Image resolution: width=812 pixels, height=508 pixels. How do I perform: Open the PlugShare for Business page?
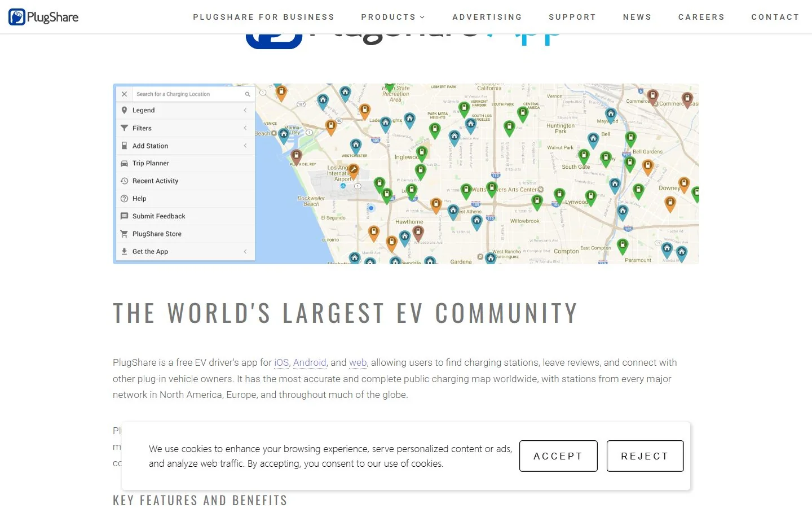tap(264, 17)
